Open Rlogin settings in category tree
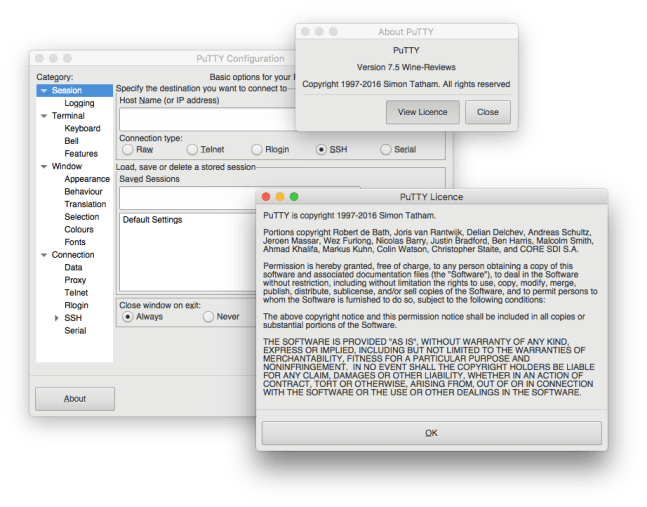The image size is (647, 507). point(76,305)
